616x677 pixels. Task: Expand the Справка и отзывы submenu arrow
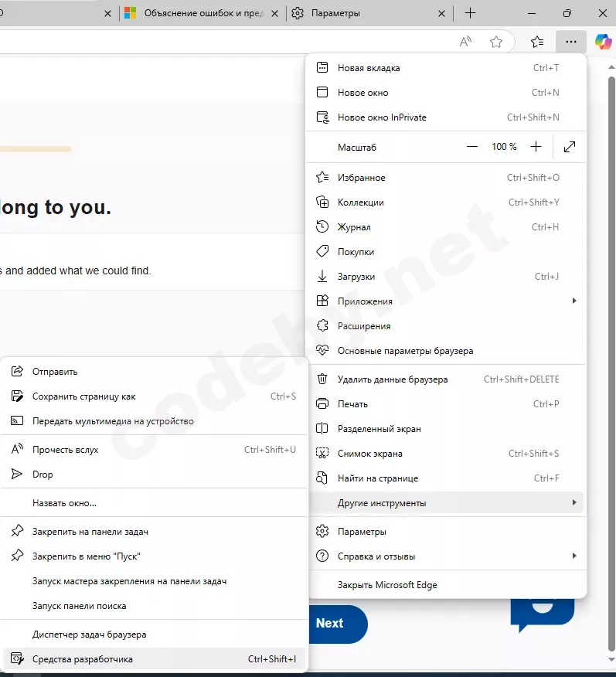click(574, 556)
